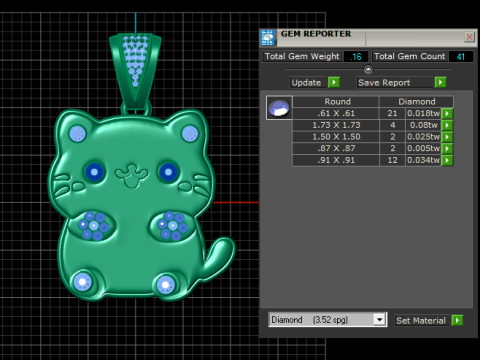Click the Diamond column header
Screen dimensions: 480x360
[x=417, y=102]
